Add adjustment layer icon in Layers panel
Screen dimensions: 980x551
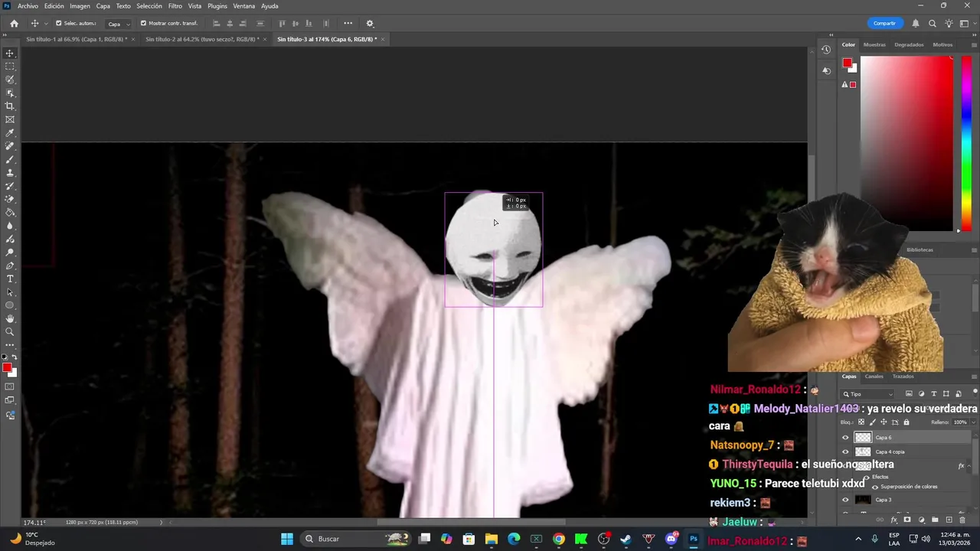point(921,520)
